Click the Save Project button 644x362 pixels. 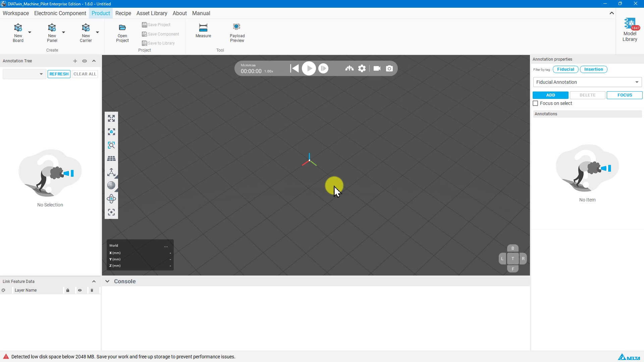point(156,25)
